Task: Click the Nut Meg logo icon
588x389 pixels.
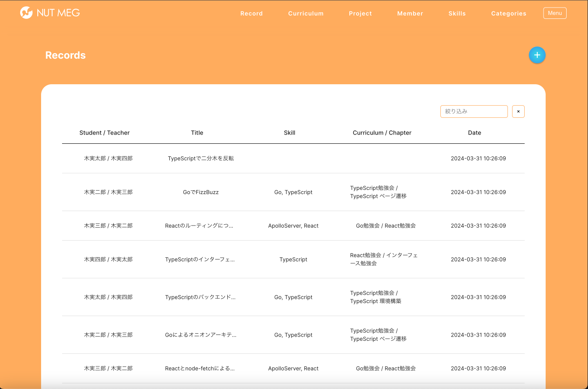Action: pos(26,13)
